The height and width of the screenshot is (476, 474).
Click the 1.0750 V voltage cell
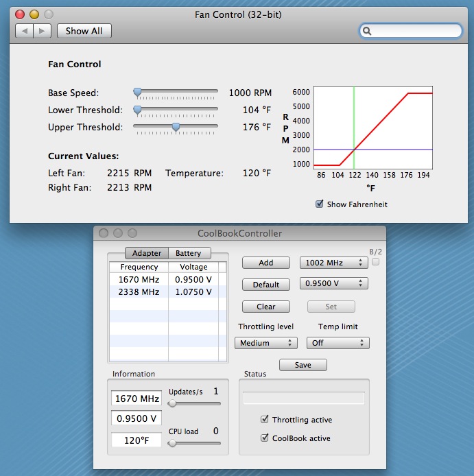(x=193, y=291)
